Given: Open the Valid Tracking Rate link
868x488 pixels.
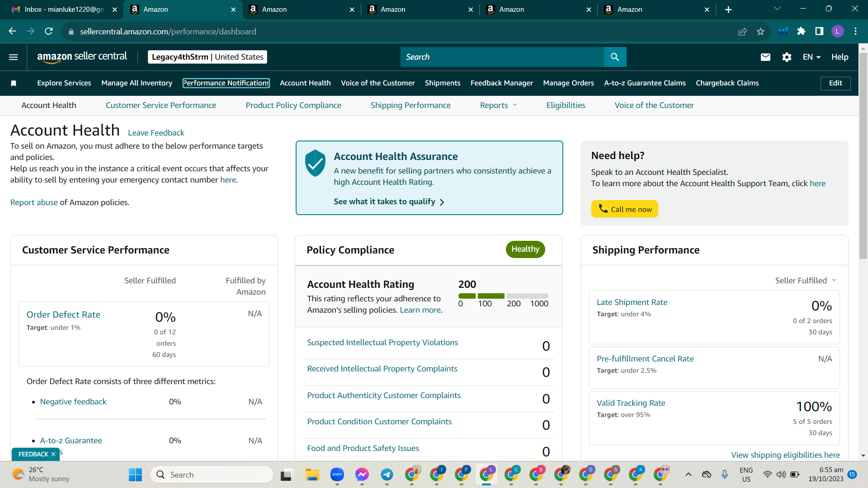Looking at the screenshot, I should pyautogui.click(x=631, y=403).
